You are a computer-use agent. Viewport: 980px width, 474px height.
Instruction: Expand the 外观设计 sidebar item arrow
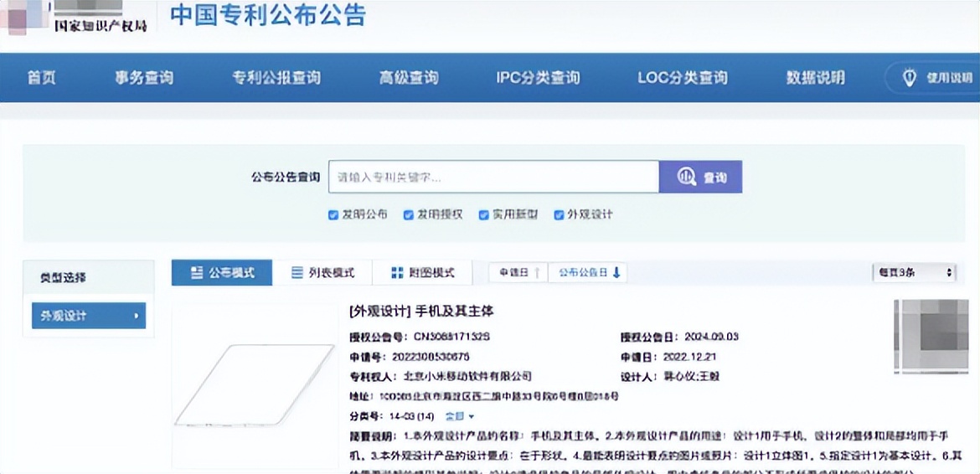(x=136, y=316)
